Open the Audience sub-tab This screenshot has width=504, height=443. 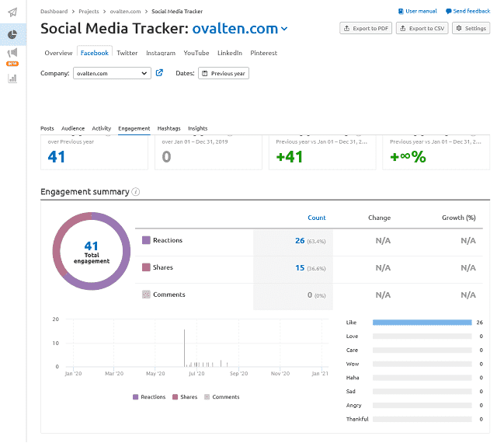(x=73, y=128)
